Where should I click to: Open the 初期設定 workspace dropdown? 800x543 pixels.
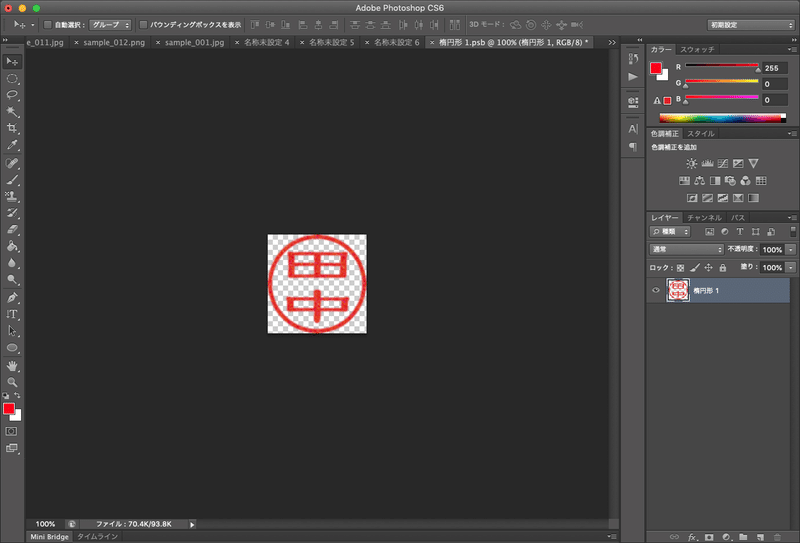(x=751, y=24)
